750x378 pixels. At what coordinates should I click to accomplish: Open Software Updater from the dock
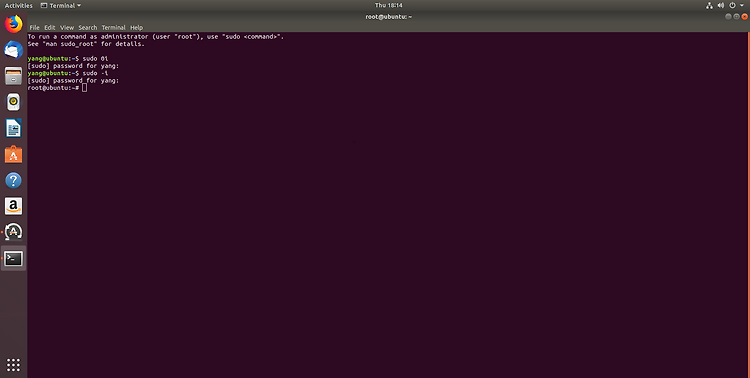pos(13,232)
